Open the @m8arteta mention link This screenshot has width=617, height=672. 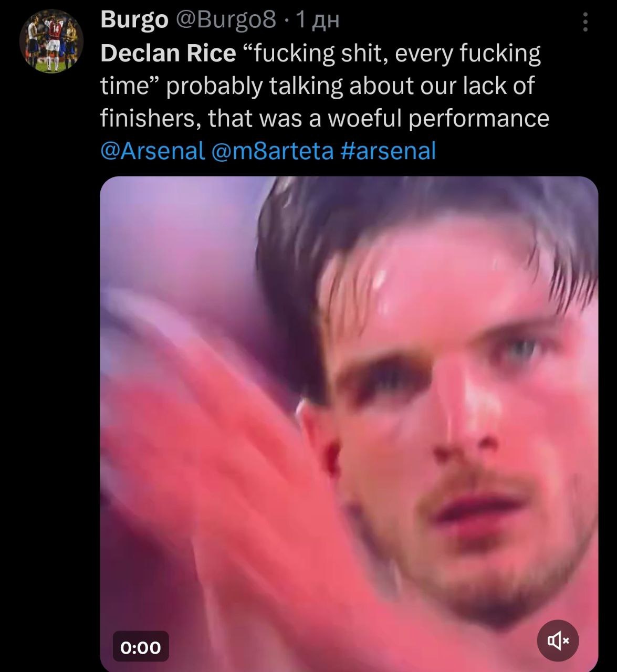click(x=272, y=151)
